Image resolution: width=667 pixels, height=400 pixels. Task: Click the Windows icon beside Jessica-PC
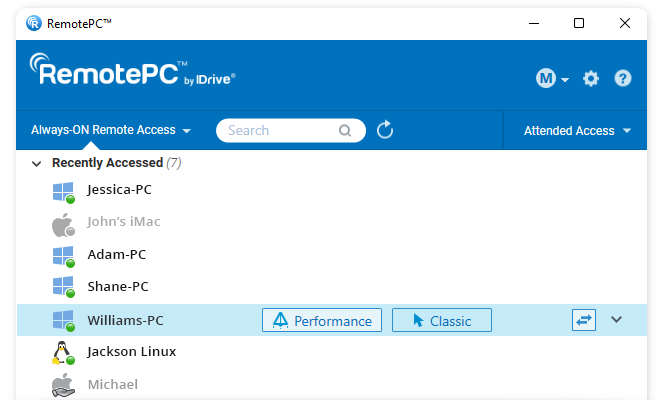coord(64,190)
